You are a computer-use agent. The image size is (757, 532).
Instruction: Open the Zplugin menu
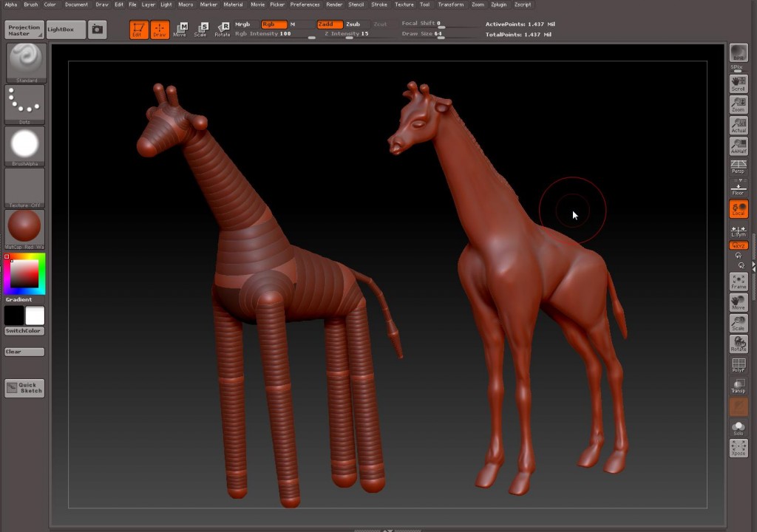click(498, 4)
